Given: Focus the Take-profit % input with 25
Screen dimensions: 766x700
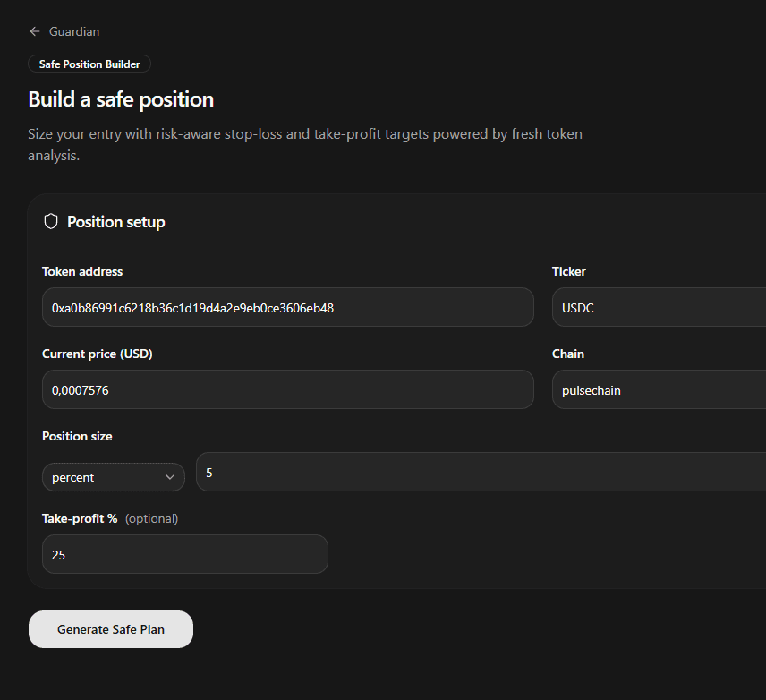Looking at the screenshot, I should coord(185,554).
